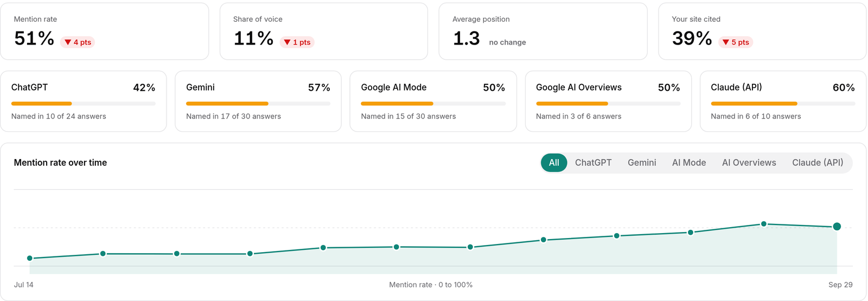Click the 'no change' label
Image resolution: width=868 pixels, height=301 pixels.
pyautogui.click(x=507, y=42)
